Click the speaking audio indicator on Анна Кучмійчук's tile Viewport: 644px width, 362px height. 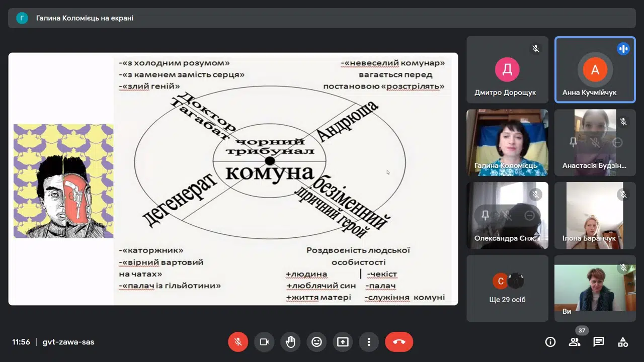(x=623, y=49)
